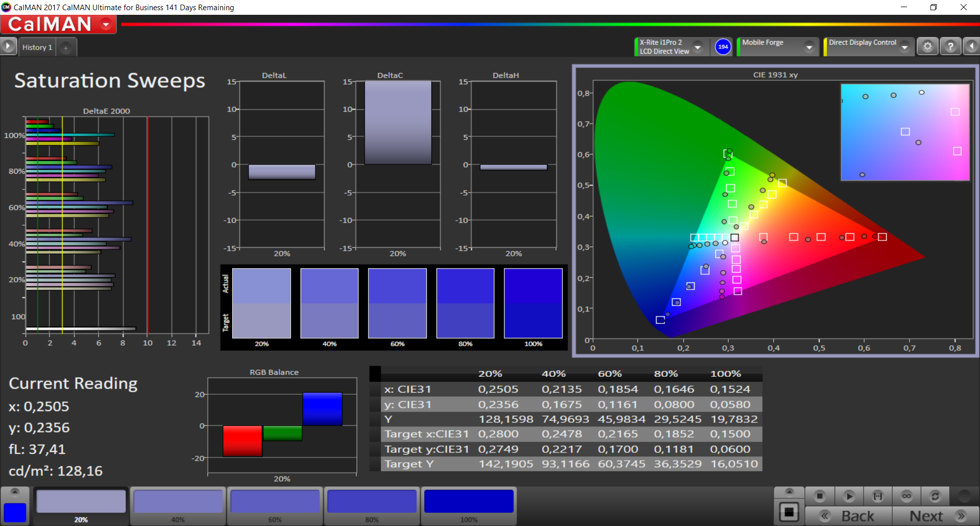
Task: Click the RGB Balance green bar
Action: point(282,433)
